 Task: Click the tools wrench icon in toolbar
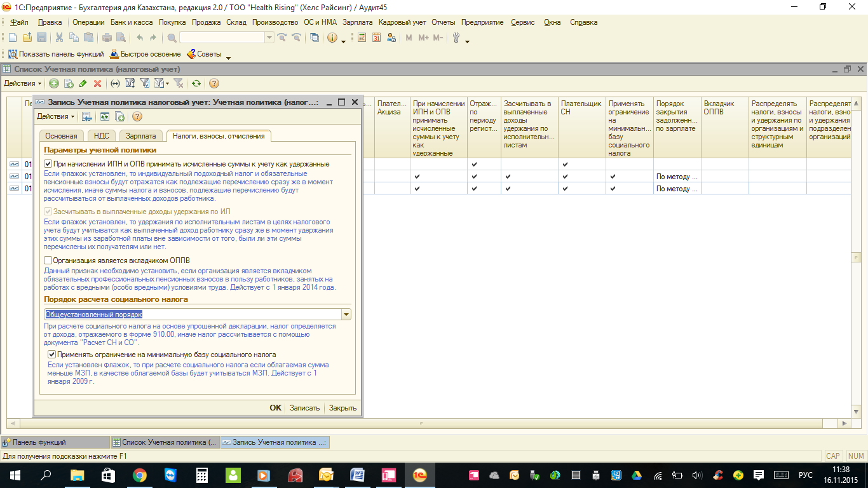tap(456, 37)
